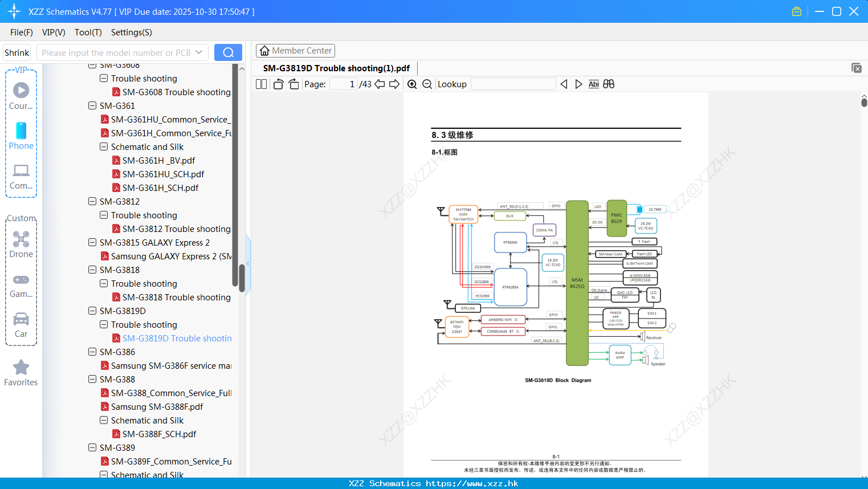The image size is (868, 489).
Task: Select the Game console category icon
Action: click(x=21, y=279)
